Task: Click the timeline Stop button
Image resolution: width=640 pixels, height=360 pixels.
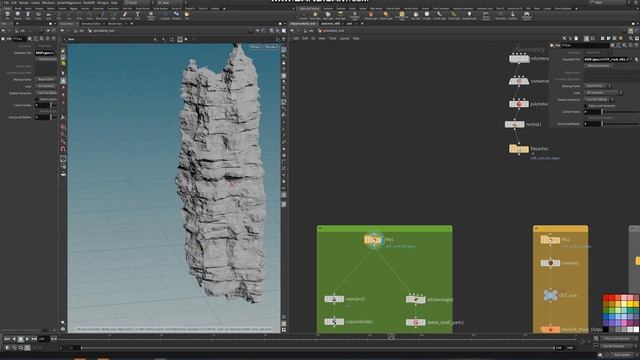Action: (21, 339)
